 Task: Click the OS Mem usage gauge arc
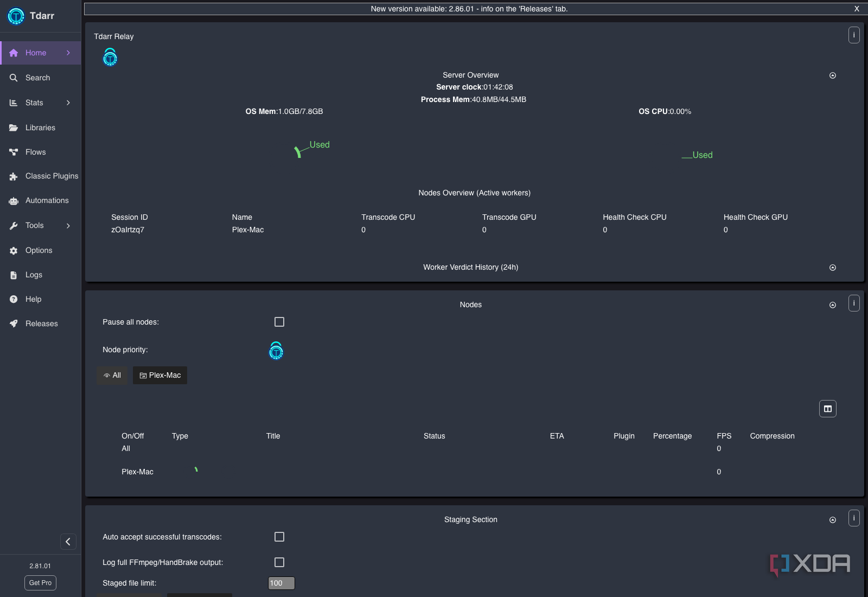tap(297, 152)
